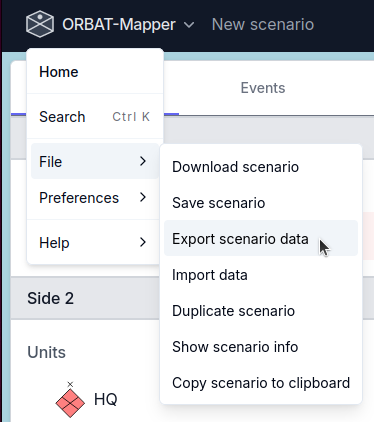
Task: Select the HQ unit name
Action: (106, 399)
